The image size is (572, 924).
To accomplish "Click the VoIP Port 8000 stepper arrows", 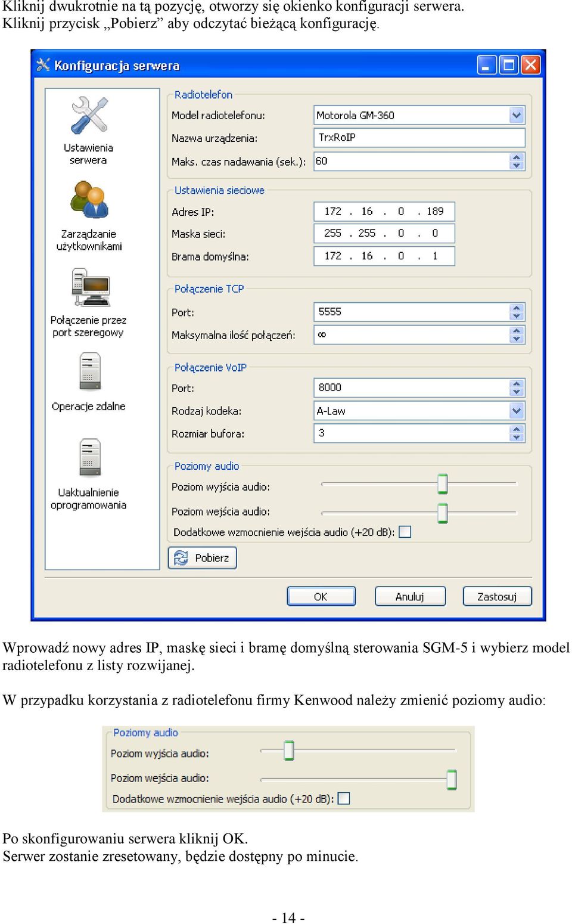I will pyautogui.click(x=517, y=387).
